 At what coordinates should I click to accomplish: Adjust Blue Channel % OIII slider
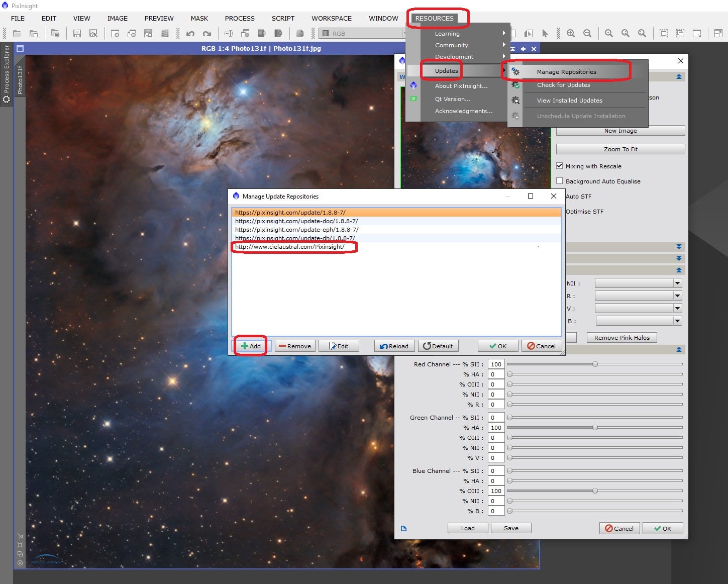click(x=595, y=491)
